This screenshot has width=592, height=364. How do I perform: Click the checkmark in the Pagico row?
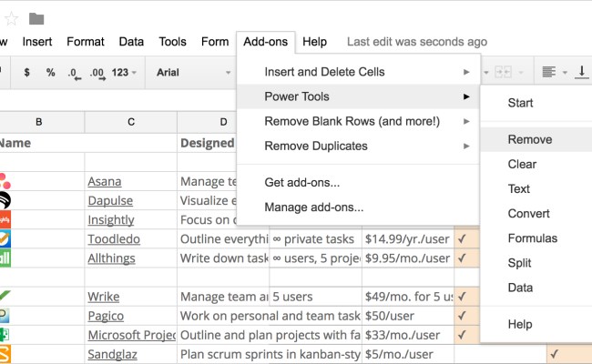(x=462, y=316)
